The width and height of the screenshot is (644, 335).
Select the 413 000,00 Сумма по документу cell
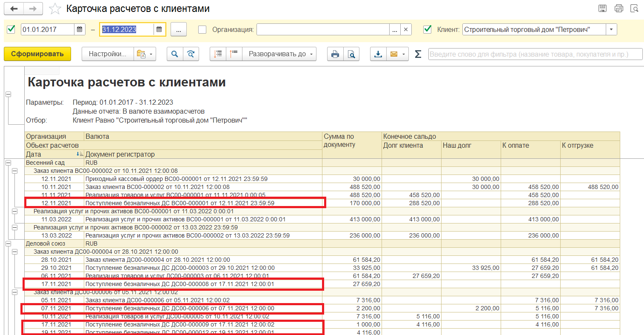coord(352,219)
